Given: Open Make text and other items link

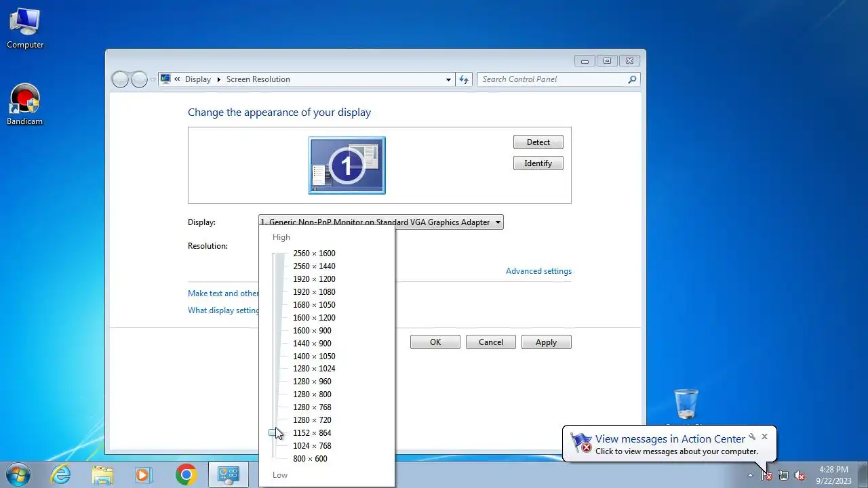Looking at the screenshot, I should (223, 293).
